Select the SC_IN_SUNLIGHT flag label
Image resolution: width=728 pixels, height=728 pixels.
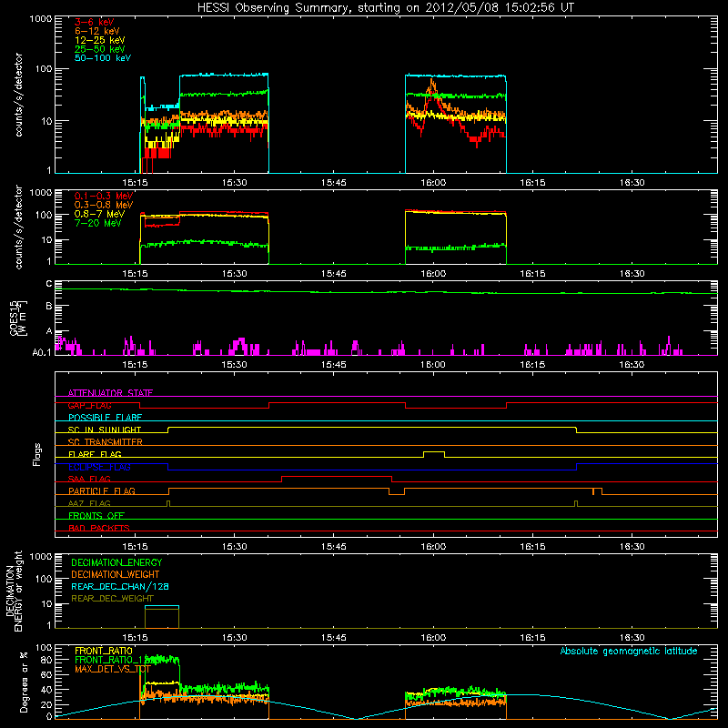click(x=104, y=430)
